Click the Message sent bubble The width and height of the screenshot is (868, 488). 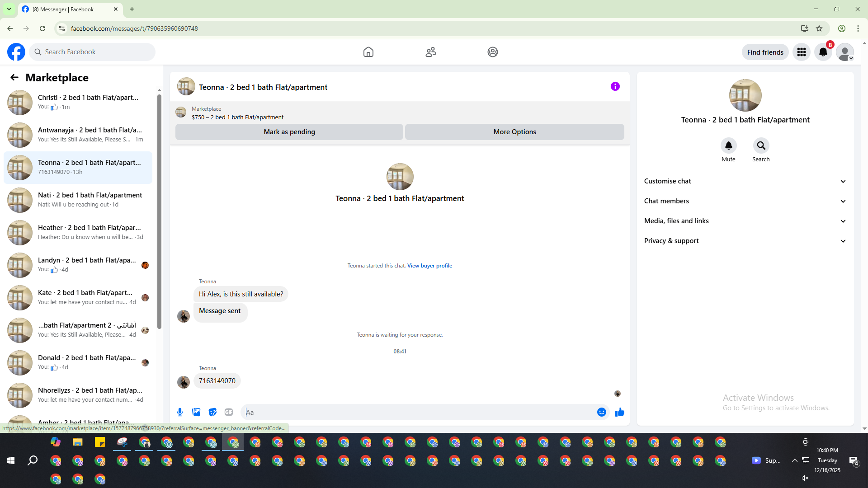pos(220,312)
